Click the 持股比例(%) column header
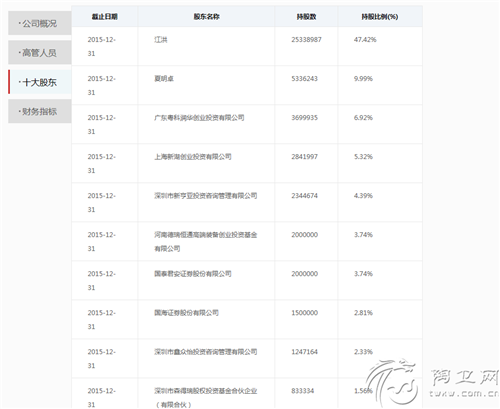Viewport: 500px width, 409px height. click(380, 16)
